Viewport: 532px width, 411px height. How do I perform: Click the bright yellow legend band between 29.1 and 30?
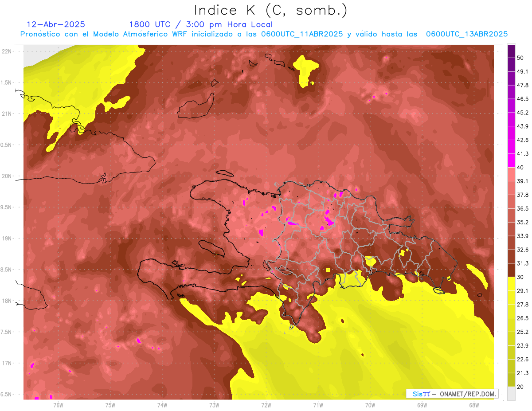[x=511, y=284]
